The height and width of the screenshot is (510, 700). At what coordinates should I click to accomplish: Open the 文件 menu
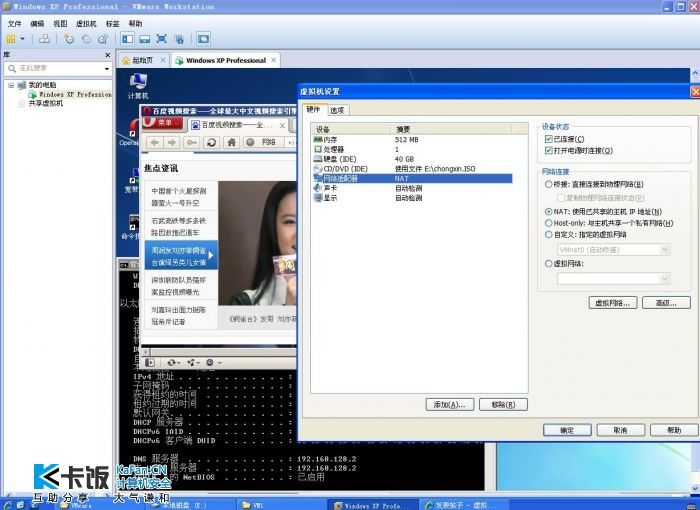(15, 24)
